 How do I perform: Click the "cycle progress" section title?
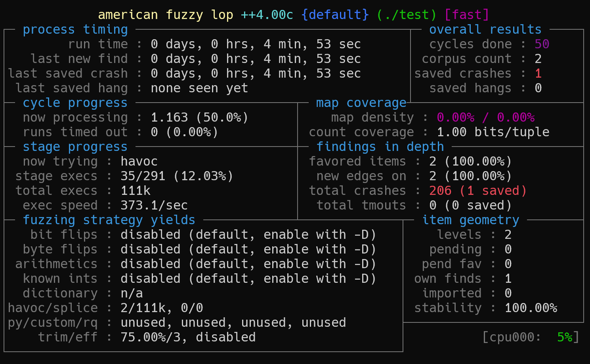click(x=75, y=103)
